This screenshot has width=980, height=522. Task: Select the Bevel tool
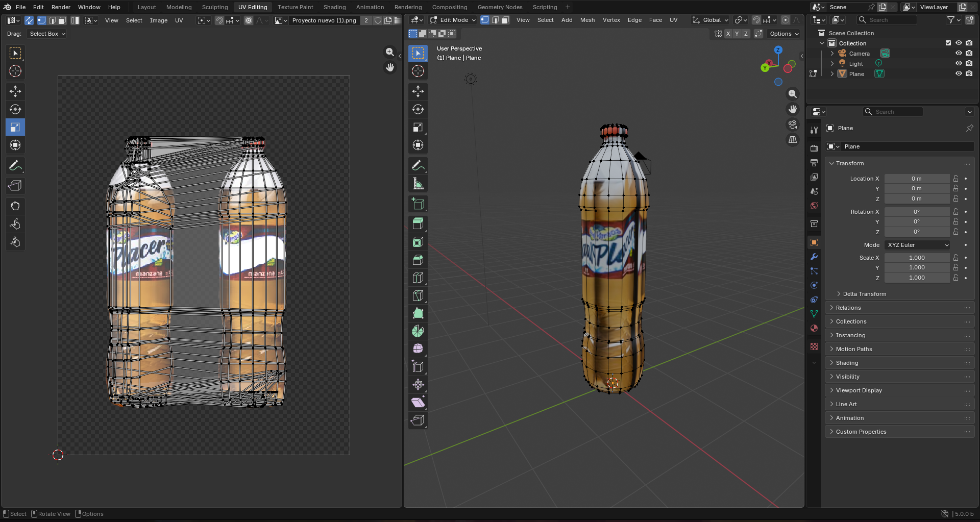[x=418, y=260]
